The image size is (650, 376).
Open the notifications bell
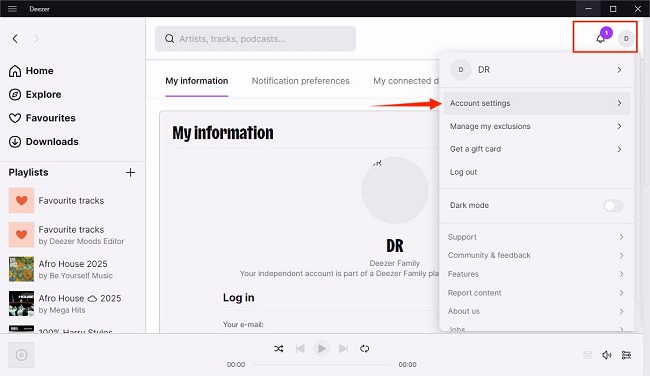point(600,39)
